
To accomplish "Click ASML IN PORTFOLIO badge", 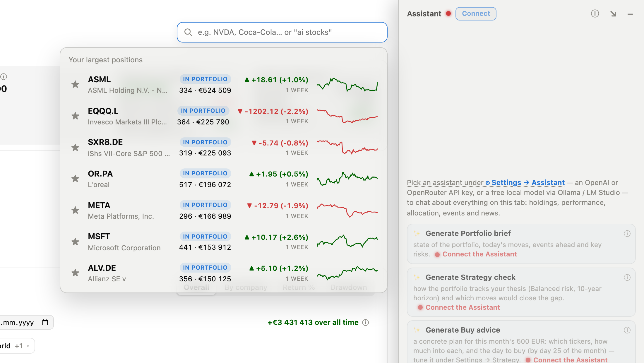I will point(205,79).
